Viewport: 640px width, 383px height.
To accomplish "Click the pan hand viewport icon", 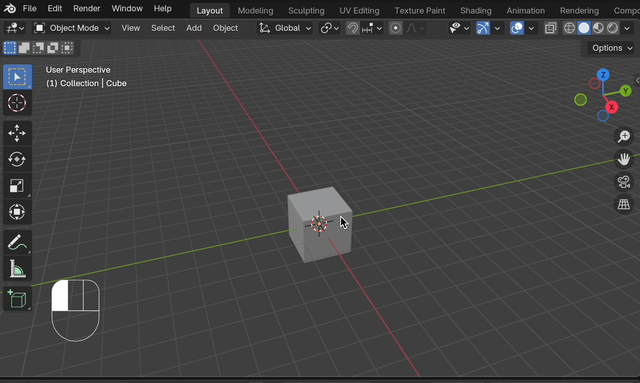I will pyautogui.click(x=624, y=159).
